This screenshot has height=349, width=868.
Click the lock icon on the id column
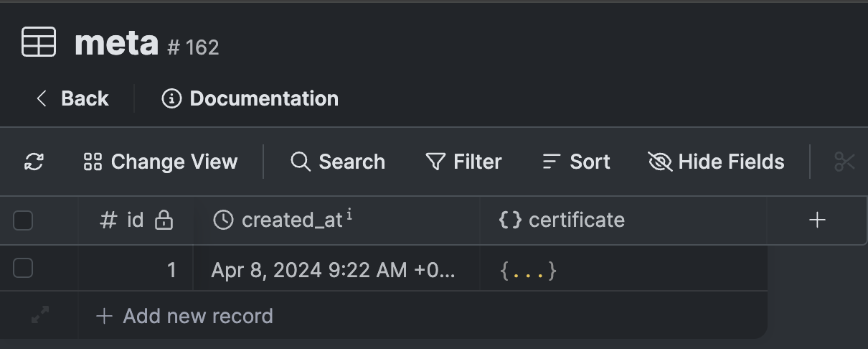[x=164, y=220]
